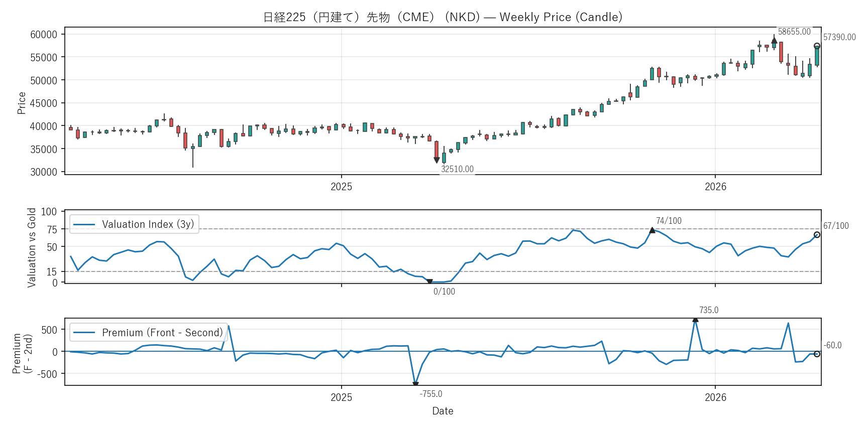The height and width of the screenshot is (426, 868).
Task: Click the 60000 tick on Price axis
Action: coord(44,35)
